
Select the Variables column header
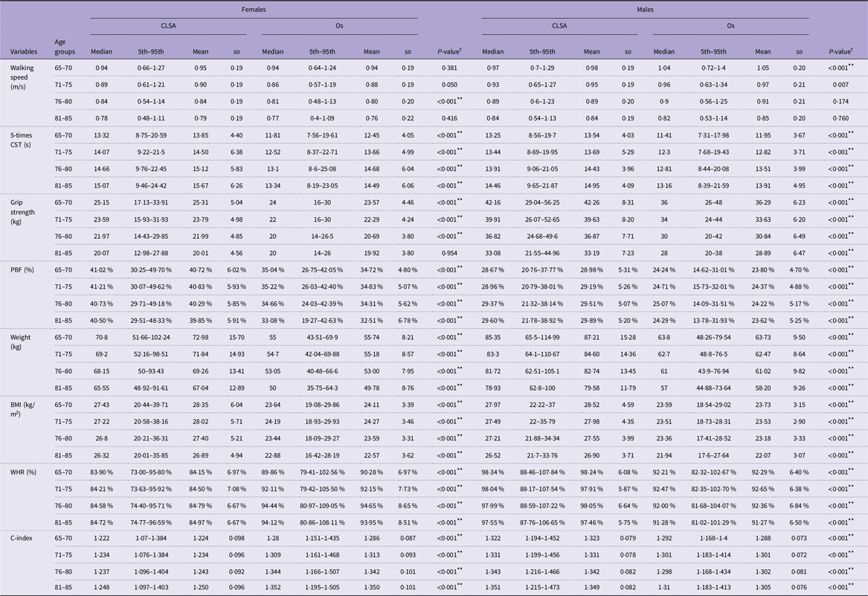[24, 51]
